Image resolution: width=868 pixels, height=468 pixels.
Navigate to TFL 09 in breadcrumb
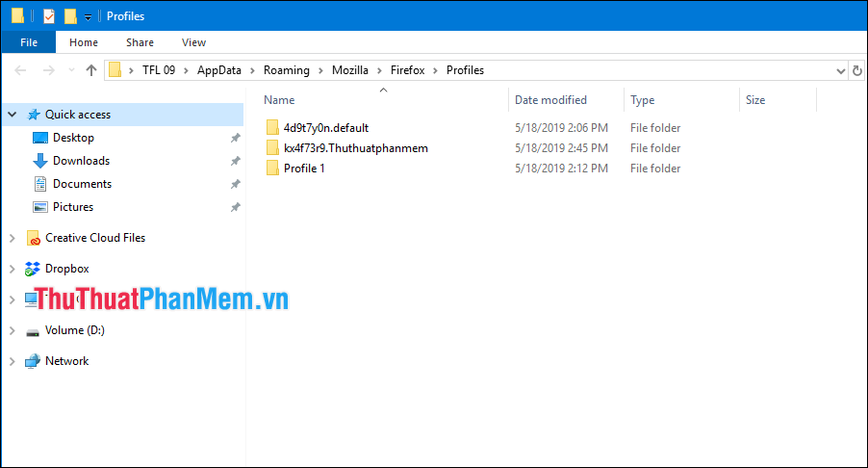click(159, 70)
